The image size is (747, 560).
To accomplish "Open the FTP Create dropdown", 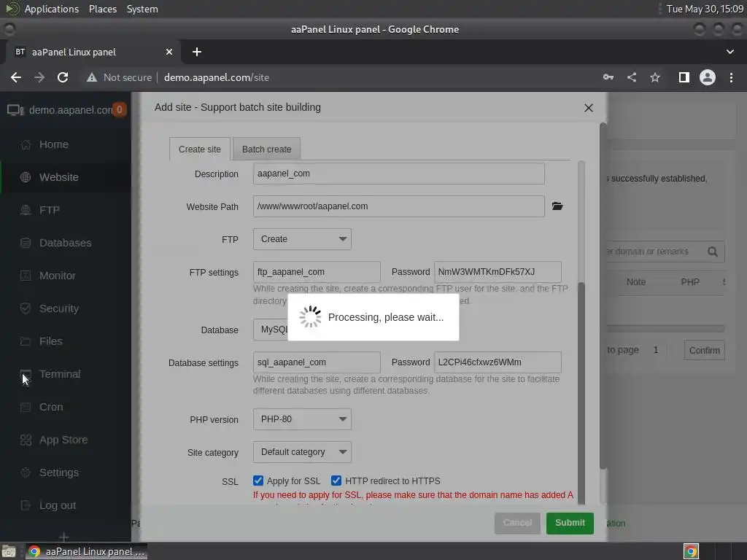I will pos(302,239).
